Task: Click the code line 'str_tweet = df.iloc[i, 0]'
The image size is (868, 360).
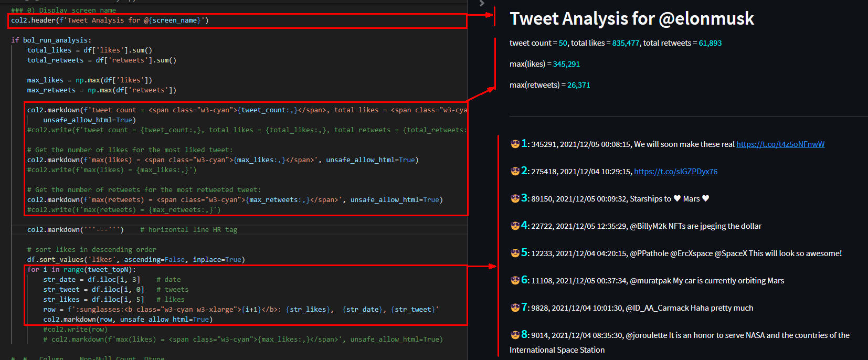Action: coord(94,290)
